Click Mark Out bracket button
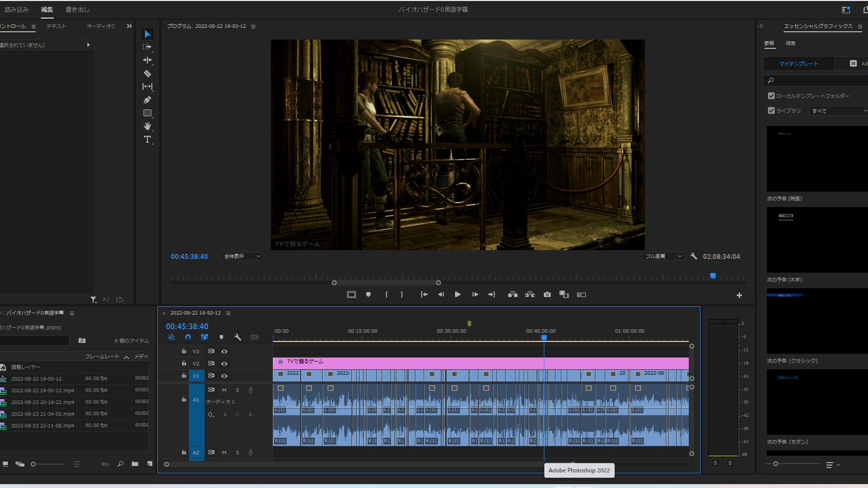 [402, 295]
